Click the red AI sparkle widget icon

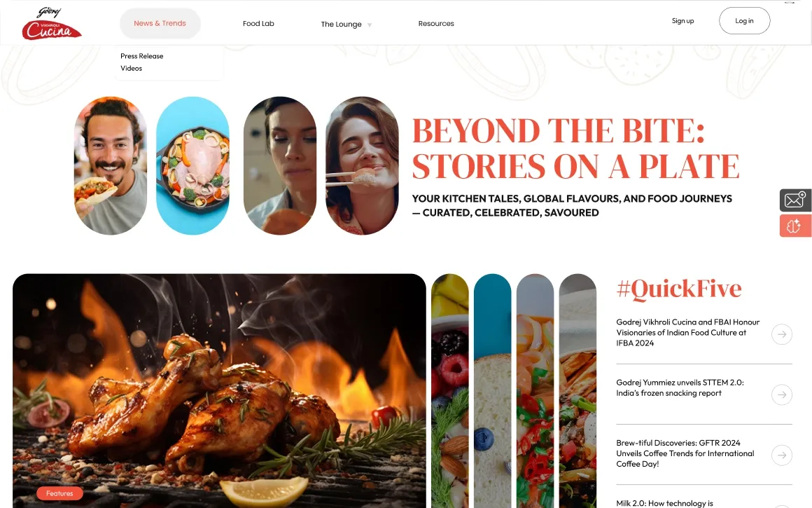click(795, 226)
